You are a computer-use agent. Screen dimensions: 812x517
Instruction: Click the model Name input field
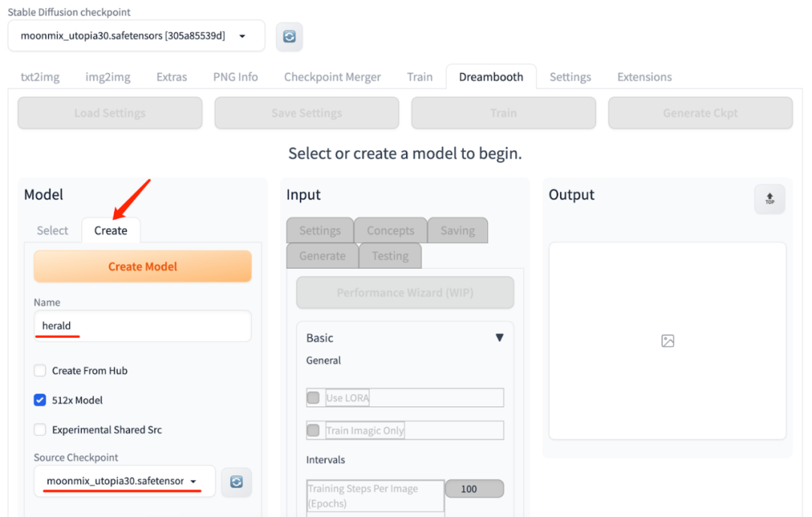(142, 326)
